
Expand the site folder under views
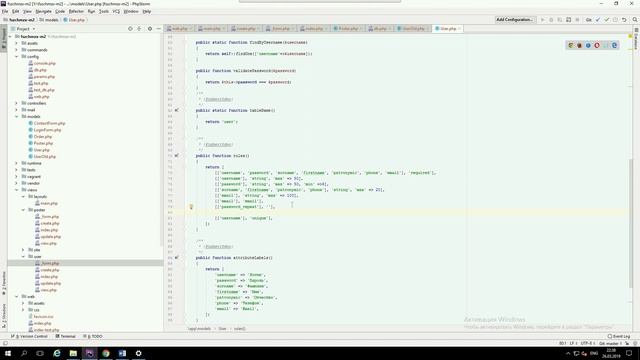[x=23, y=250]
